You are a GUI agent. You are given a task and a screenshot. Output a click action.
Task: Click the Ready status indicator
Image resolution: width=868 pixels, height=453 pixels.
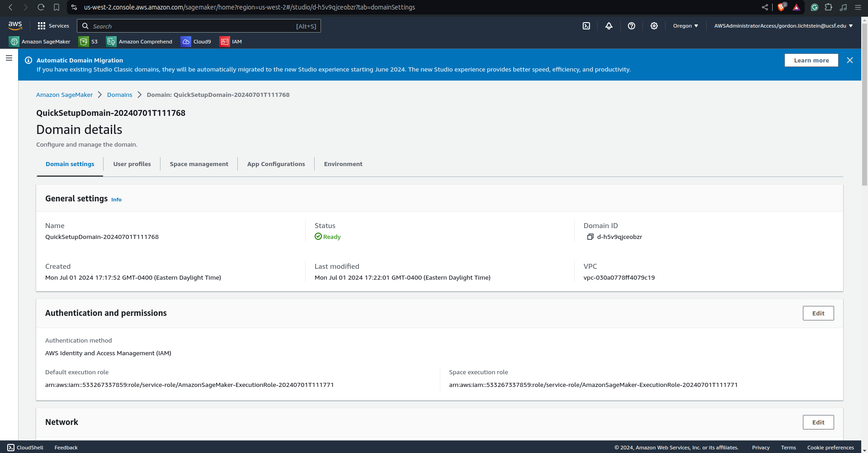(328, 237)
